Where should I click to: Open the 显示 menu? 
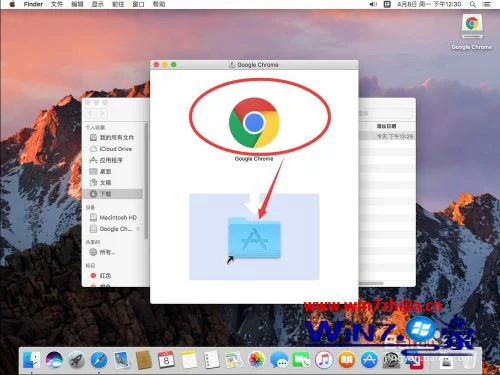pos(98,4)
